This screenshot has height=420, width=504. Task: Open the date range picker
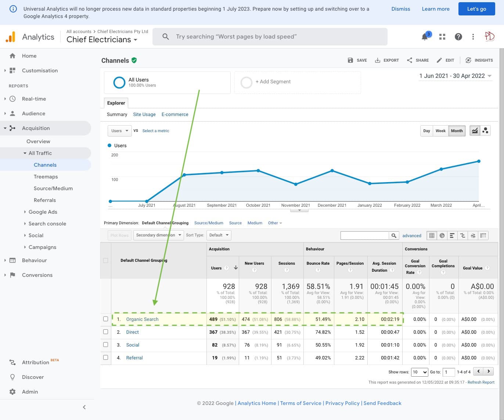[x=455, y=76]
